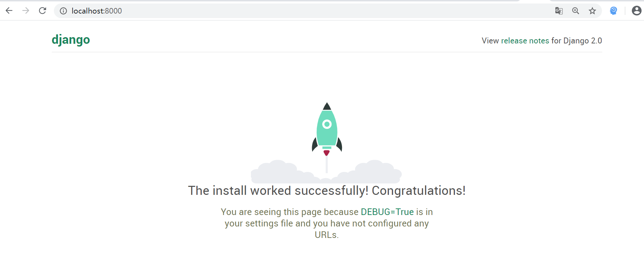
Task: Open the Google Translate icon
Action: click(x=559, y=11)
